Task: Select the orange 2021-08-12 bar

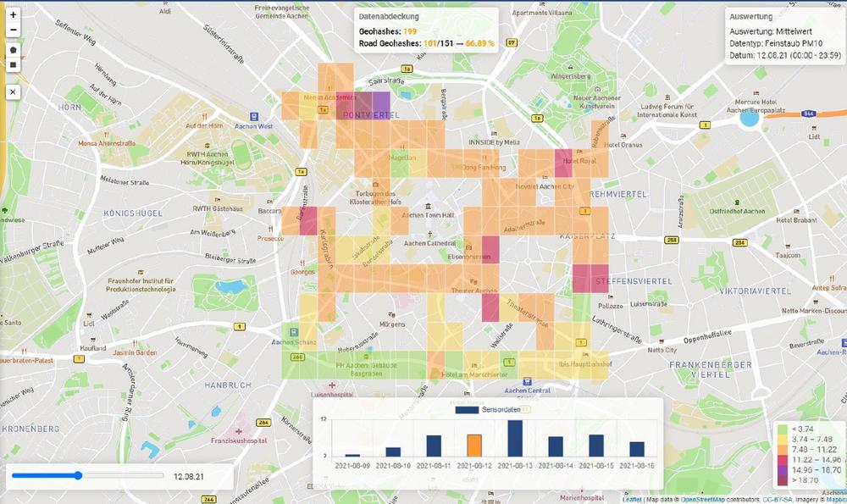Action: tap(474, 446)
